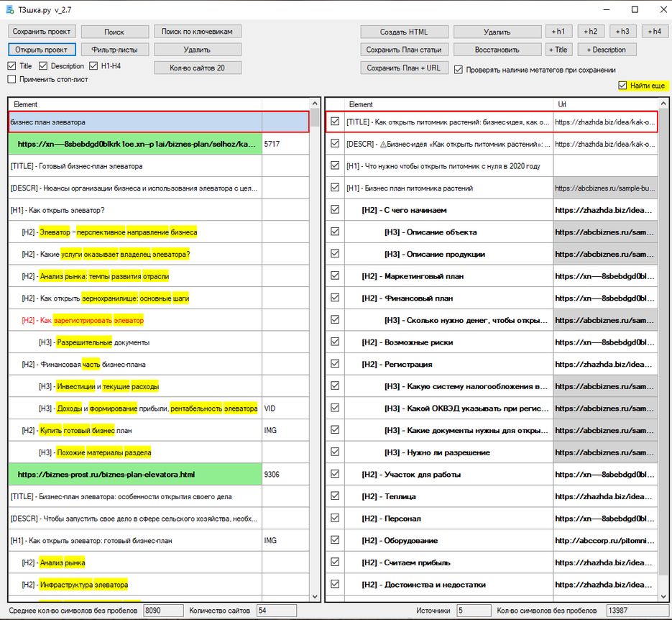672x620 pixels.
Task: Click Среднее кол-во символов field 8090
Action: click(x=163, y=610)
